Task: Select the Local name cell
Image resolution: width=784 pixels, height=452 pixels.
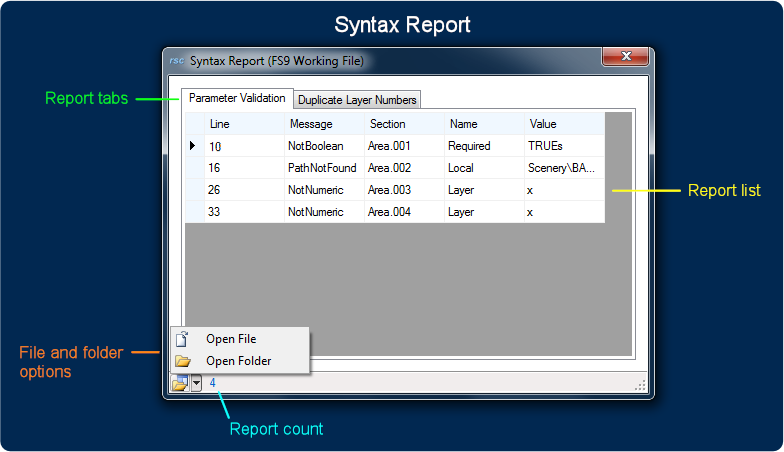Action: click(x=484, y=168)
